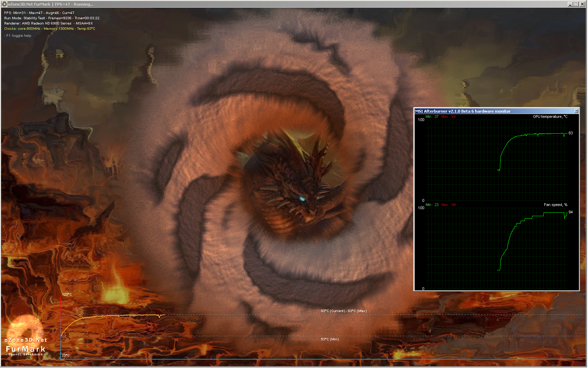Click the yellow Clocks core/memory/temp line
The image size is (588, 368).
point(50,29)
